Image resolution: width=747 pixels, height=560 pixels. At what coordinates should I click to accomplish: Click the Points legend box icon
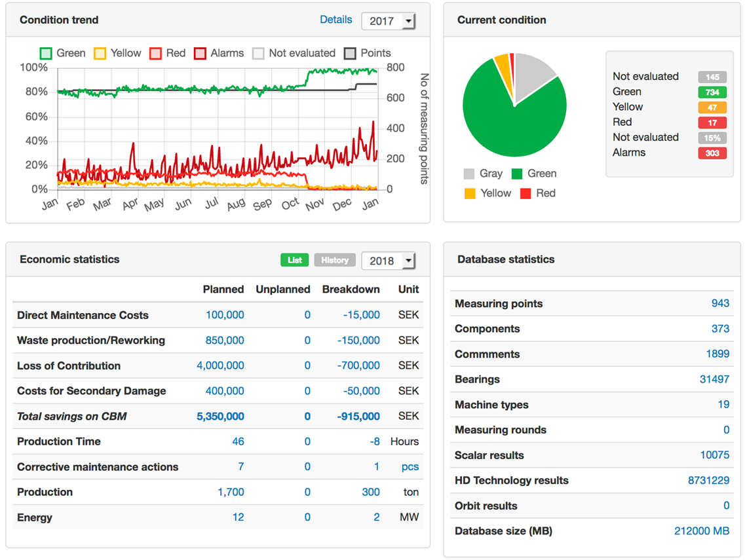click(351, 54)
